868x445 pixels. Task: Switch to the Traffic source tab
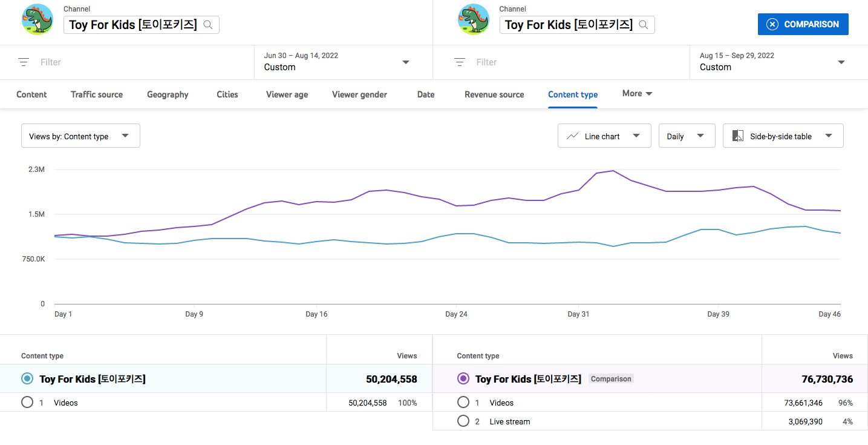pos(97,94)
